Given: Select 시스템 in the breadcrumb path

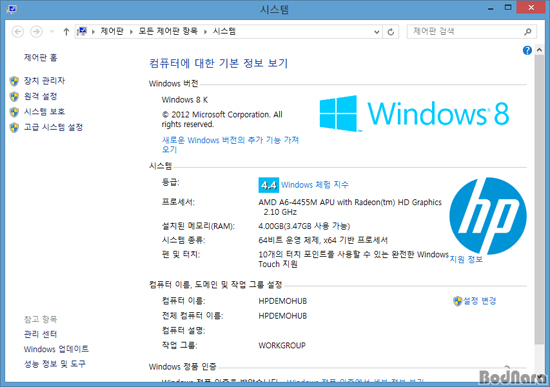Looking at the screenshot, I should [x=224, y=32].
